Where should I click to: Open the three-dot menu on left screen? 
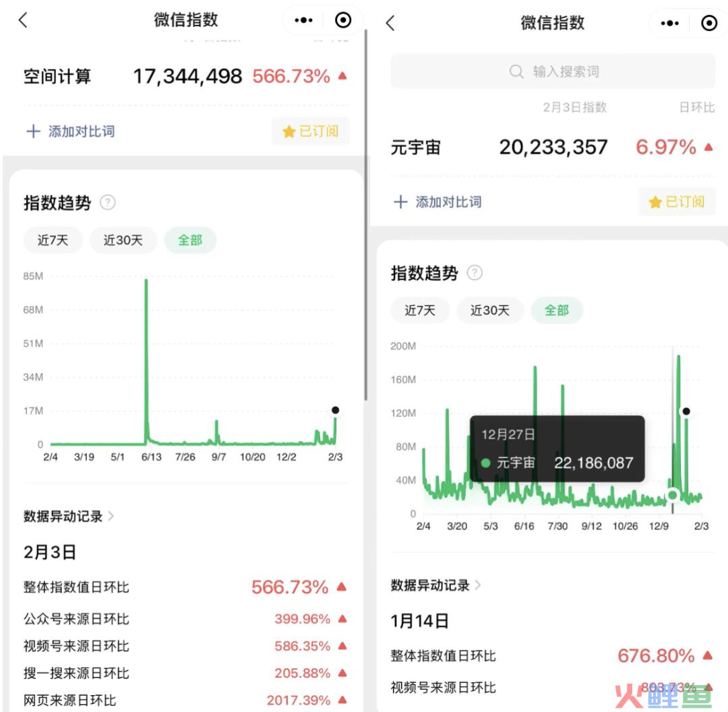click(303, 20)
